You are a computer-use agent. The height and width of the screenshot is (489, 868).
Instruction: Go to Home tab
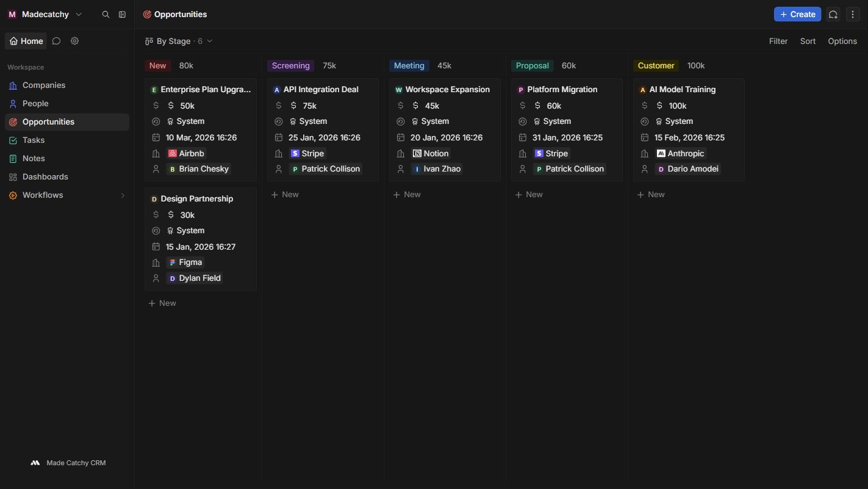(x=26, y=41)
